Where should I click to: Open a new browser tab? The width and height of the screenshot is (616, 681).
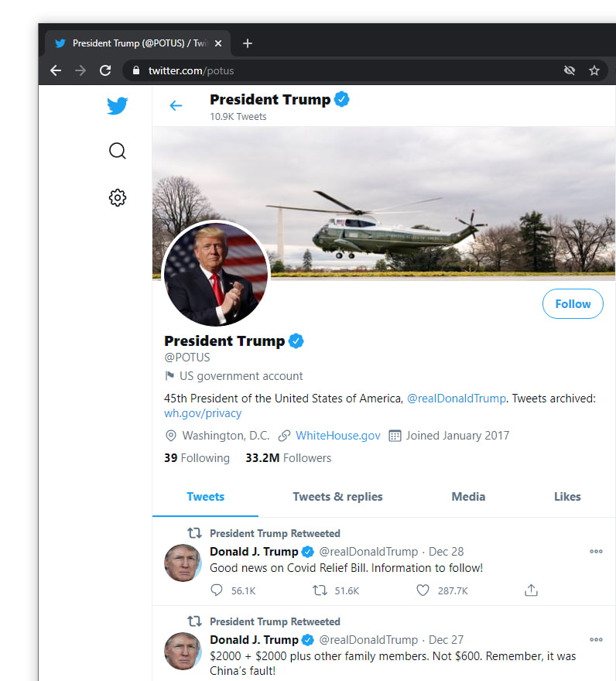click(247, 43)
